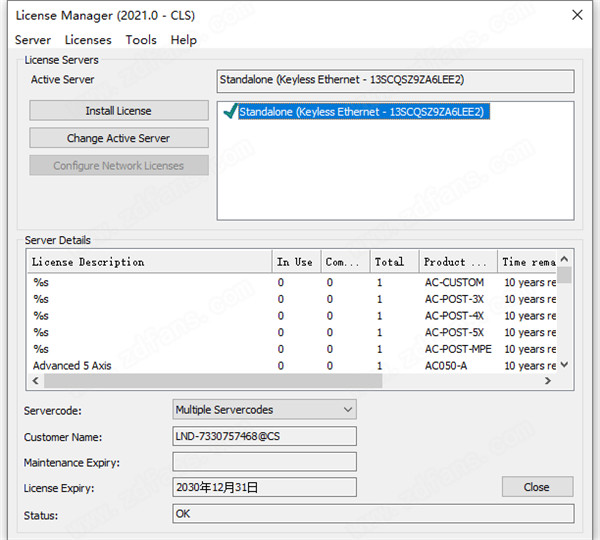Click the Active Server field

[x=395, y=81]
